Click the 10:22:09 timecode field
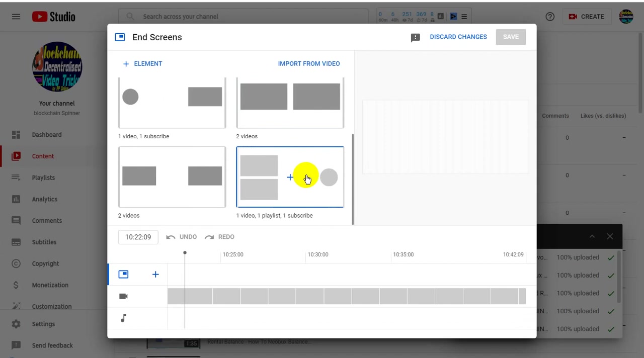This screenshot has width=644, height=358. tap(138, 237)
